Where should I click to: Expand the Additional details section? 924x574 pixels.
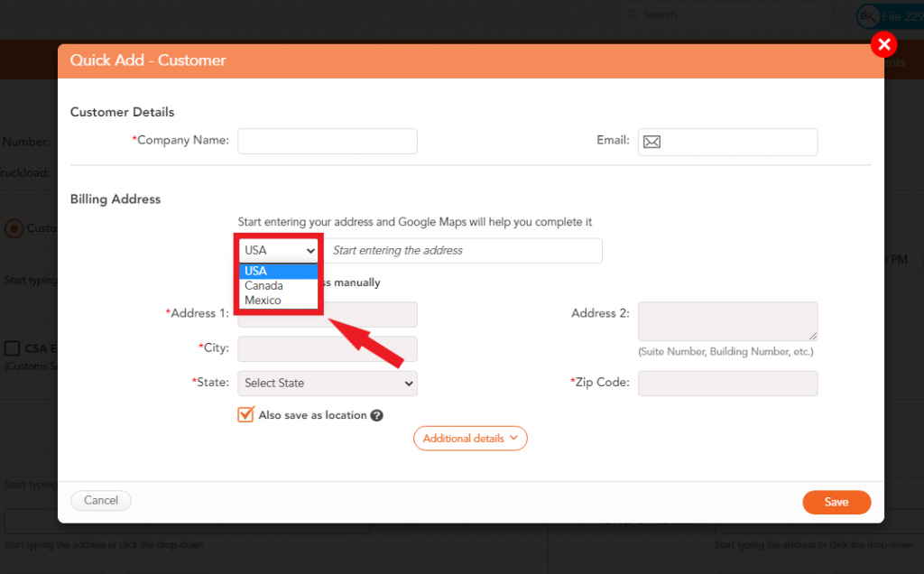pyautogui.click(x=470, y=439)
